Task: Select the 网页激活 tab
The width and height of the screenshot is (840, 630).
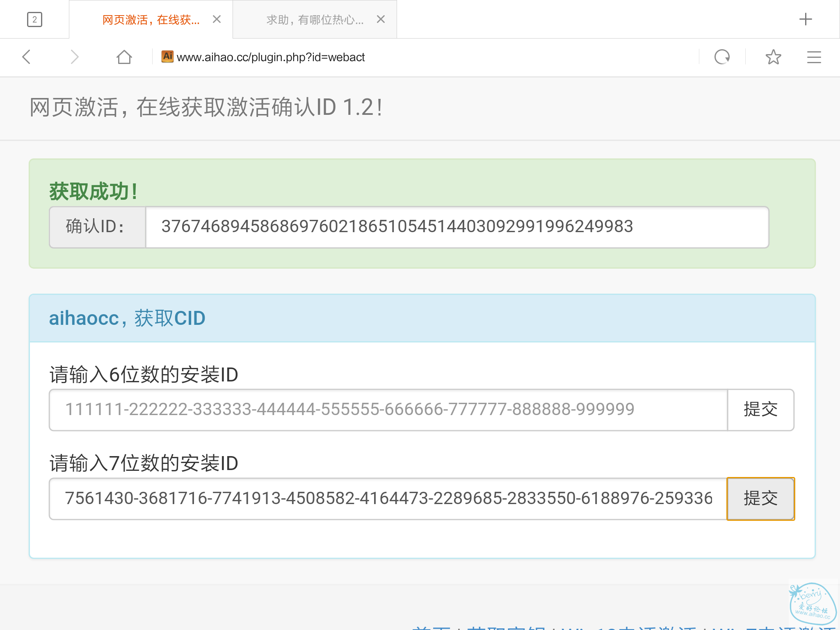Action: (x=151, y=20)
